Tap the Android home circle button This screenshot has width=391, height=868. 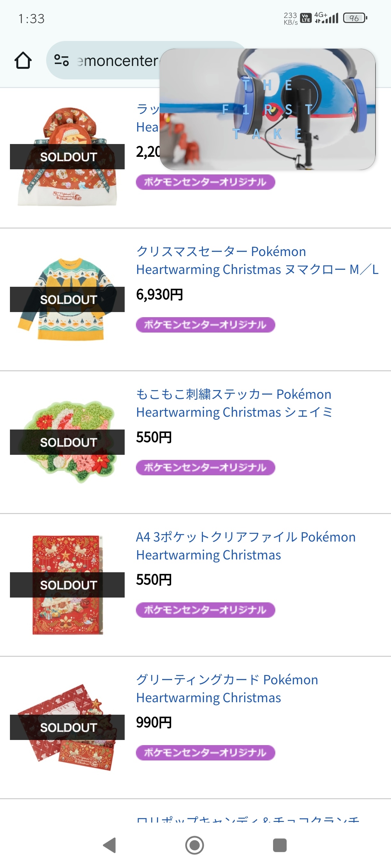195,845
